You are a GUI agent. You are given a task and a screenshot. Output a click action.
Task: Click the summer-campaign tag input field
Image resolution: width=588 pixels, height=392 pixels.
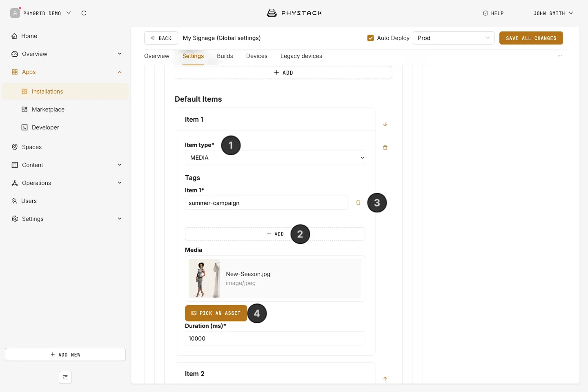267,203
